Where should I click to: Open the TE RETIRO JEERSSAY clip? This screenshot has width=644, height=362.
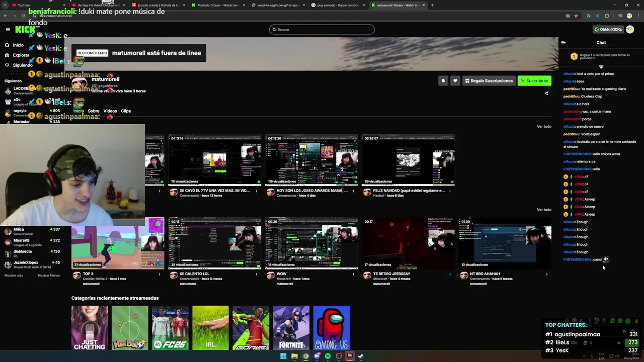408,243
